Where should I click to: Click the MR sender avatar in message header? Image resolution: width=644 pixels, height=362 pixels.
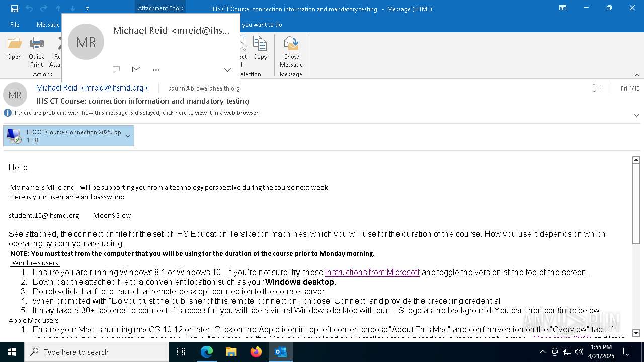pos(15,95)
